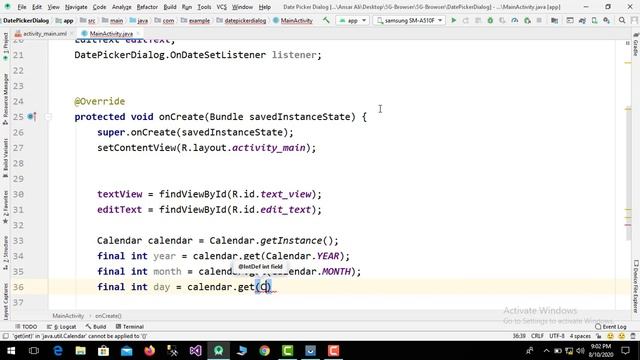Image resolution: width=640 pixels, height=360 pixels.
Task: Click the volume icon in system tray
Action: [580, 351]
